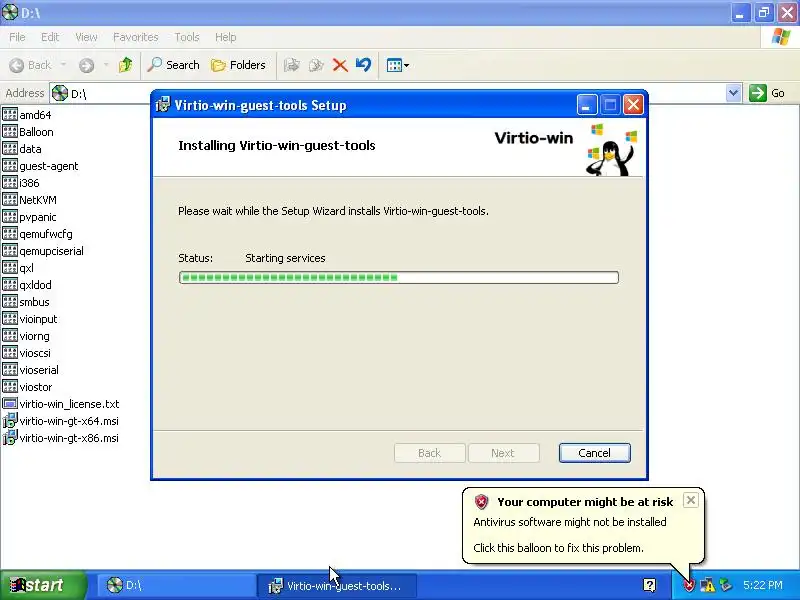
Task: Select the data folder icon
Action: click(10, 148)
